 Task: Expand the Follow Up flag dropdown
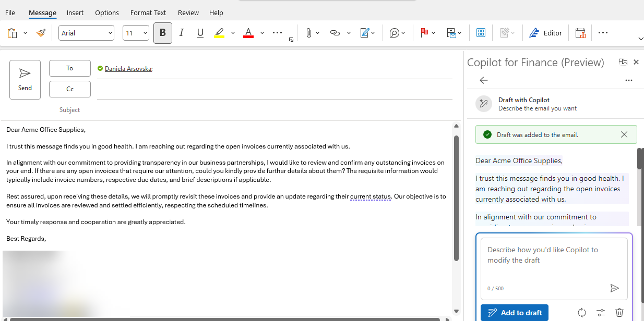pos(434,33)
